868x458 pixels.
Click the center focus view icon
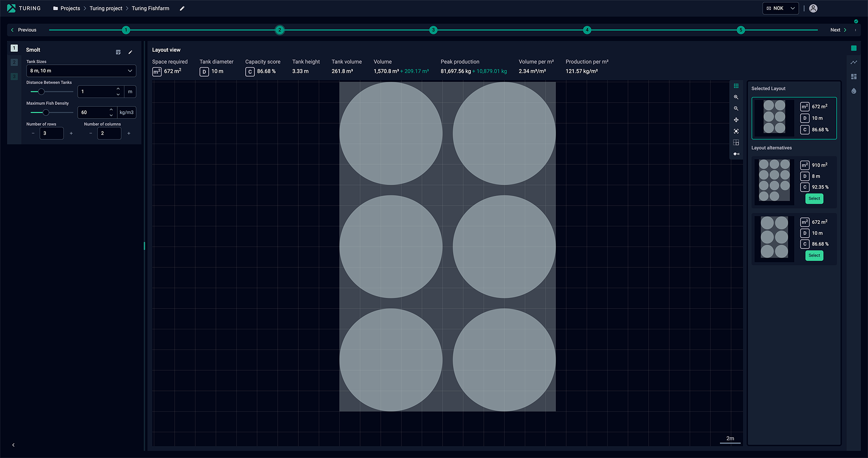click(x=736, y=131)
